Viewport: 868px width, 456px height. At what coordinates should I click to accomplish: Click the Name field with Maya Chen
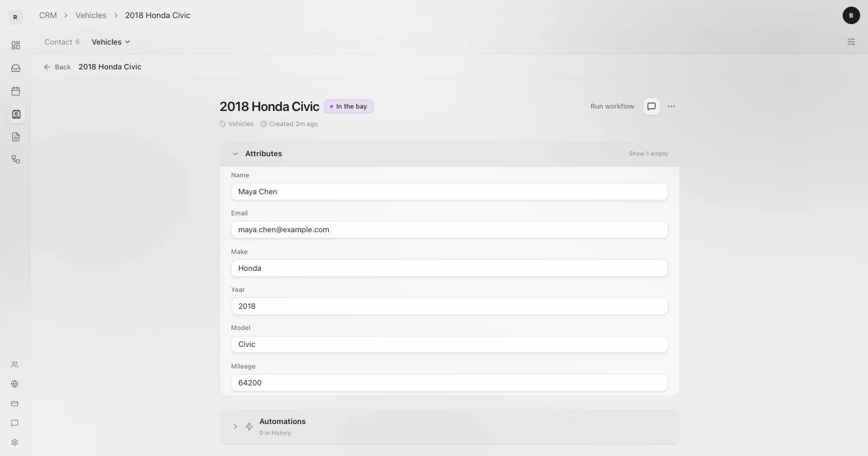[x=449, y=191]
